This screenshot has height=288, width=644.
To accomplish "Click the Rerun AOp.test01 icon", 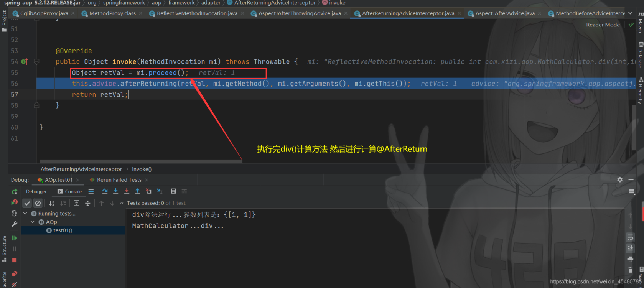I will tap(15, 192).
